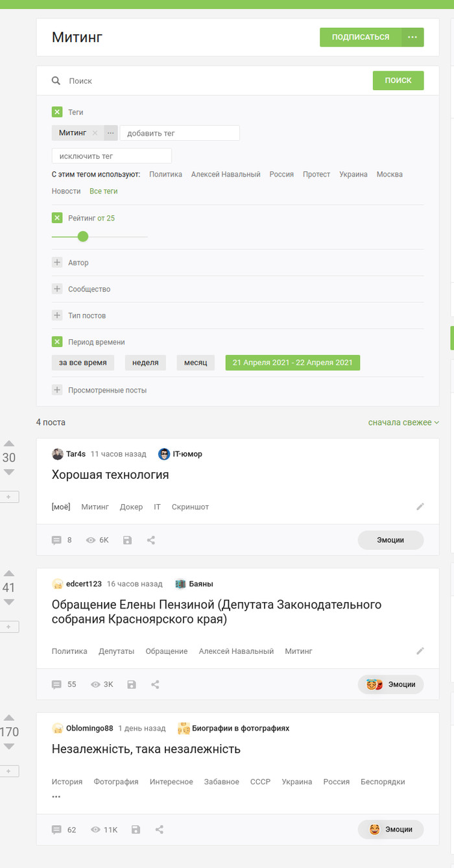
Task: Expand the Сообщество filter section
Action: point(57,289)
